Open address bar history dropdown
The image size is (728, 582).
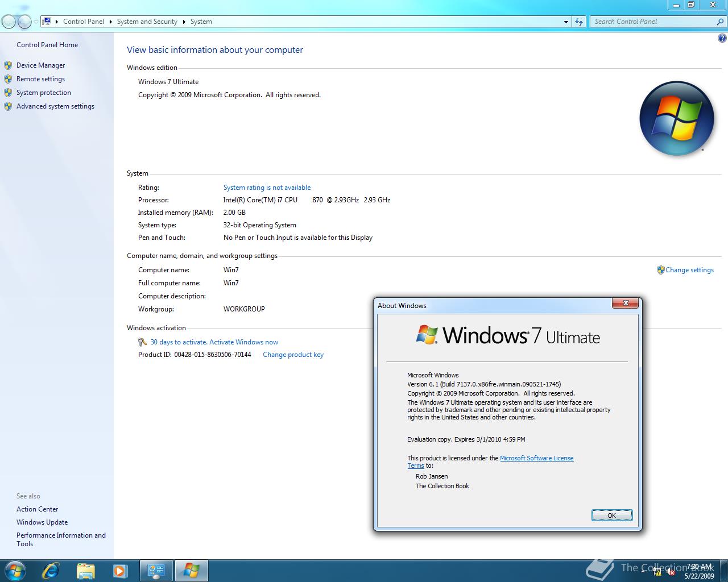pyautogui.click(x=566, y=22)
